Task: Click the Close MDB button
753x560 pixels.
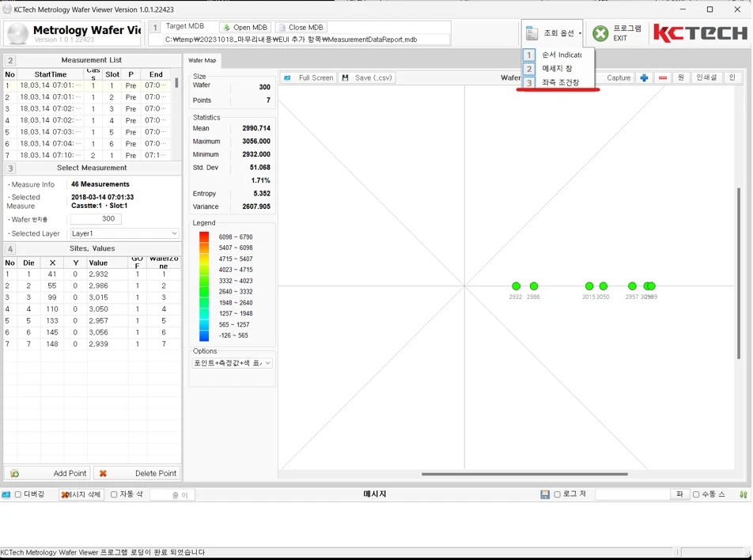Action: 301,28
